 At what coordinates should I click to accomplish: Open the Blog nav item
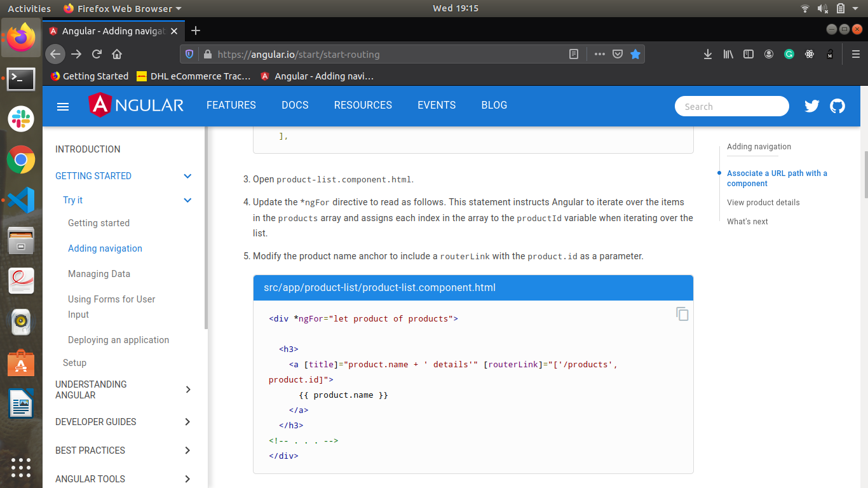[x=494, y=105]
